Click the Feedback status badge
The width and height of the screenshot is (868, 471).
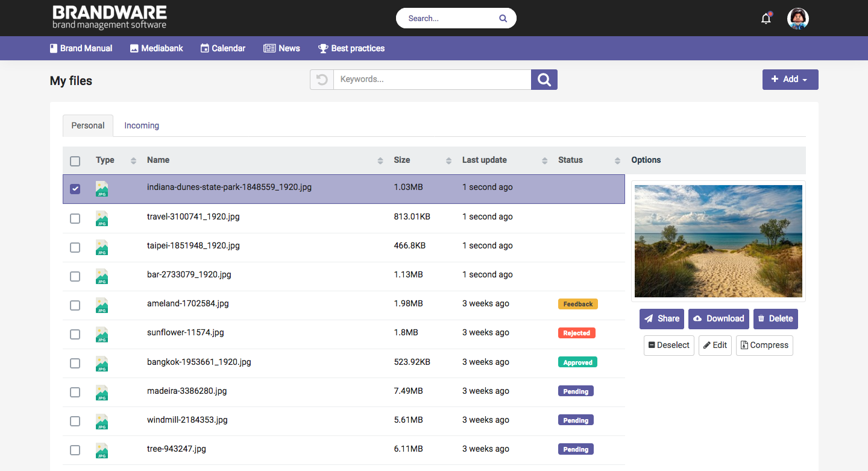[578, 304]
